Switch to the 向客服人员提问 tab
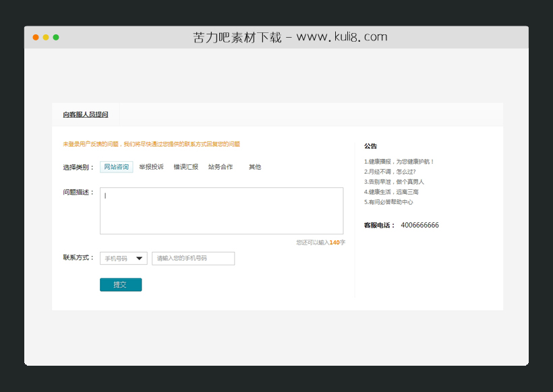This screenshot has width=553, height=392. pyautogui.click(x=86, y=115)
